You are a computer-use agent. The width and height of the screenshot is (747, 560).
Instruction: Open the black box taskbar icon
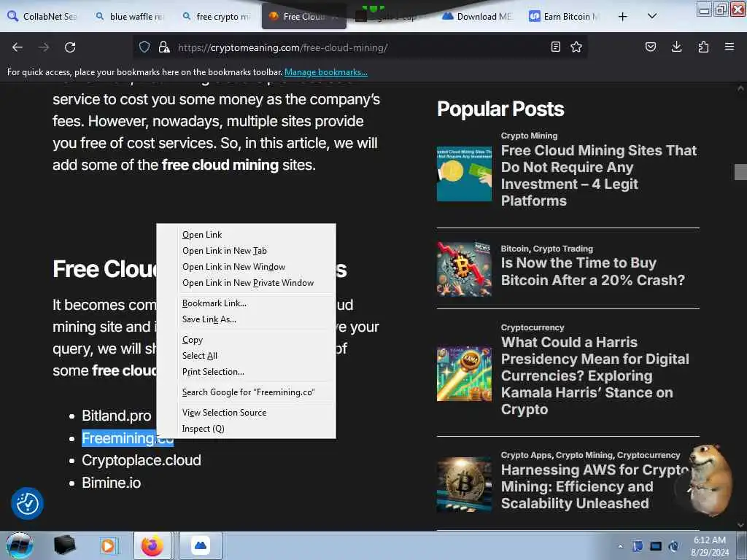[x=65, y=545]
